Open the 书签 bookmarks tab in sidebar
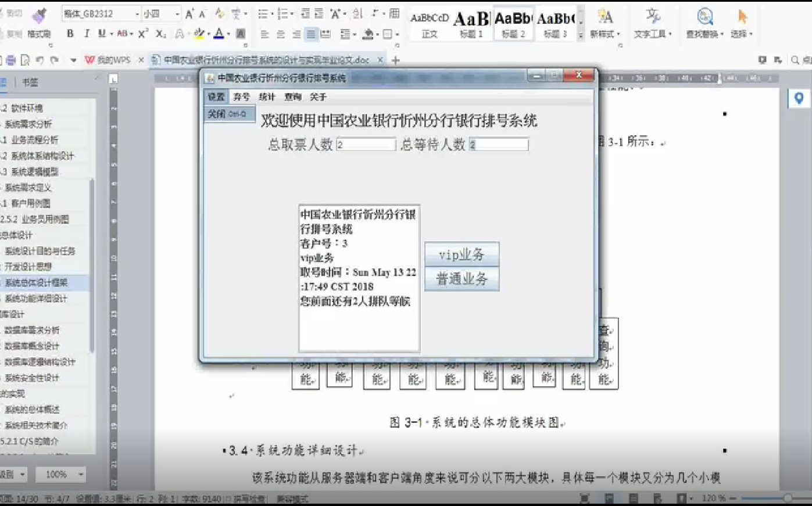Image resolution: width=812 pixels, height=506 pixels. point(30,82)
